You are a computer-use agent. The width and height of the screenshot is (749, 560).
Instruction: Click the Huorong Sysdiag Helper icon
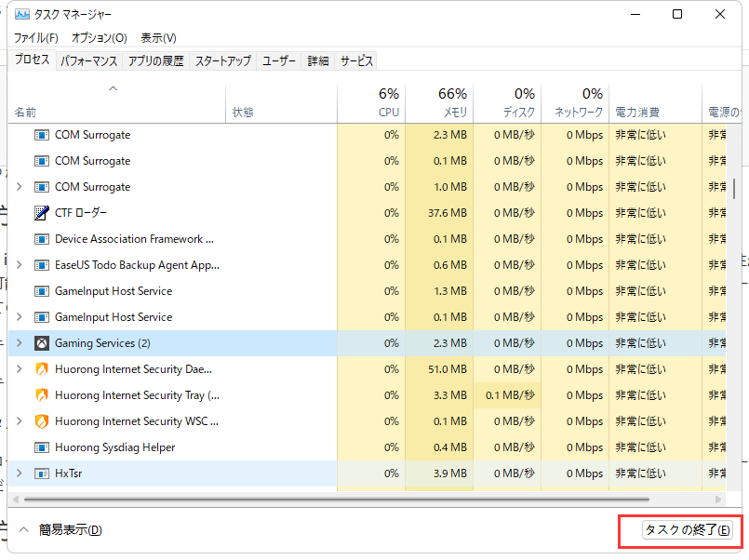click(42, 447)
